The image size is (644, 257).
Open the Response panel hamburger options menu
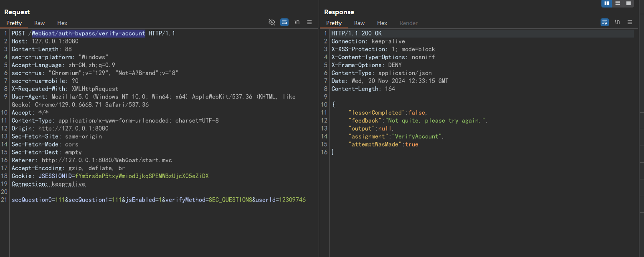pos(630,22)
